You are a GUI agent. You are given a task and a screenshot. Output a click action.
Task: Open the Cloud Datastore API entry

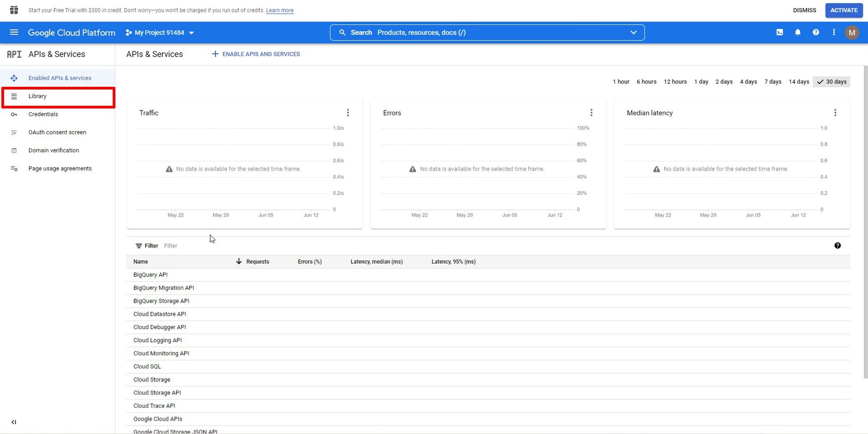pos(160,314)
